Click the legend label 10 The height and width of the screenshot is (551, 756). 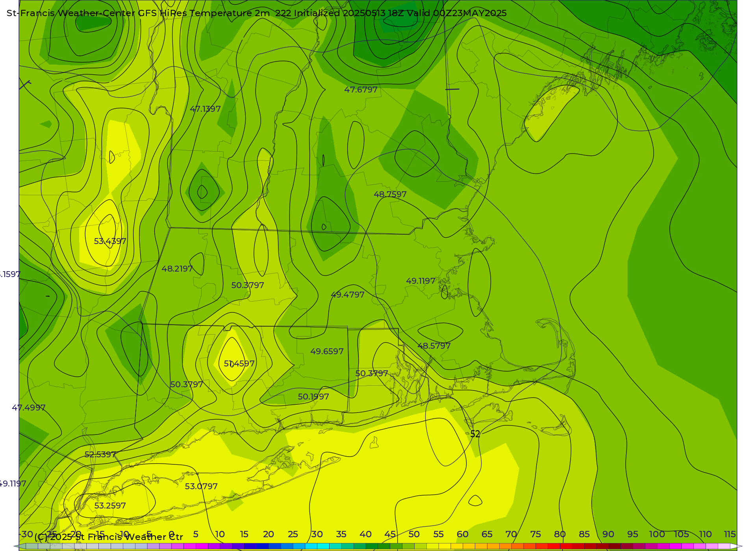(x=220, y=534)
